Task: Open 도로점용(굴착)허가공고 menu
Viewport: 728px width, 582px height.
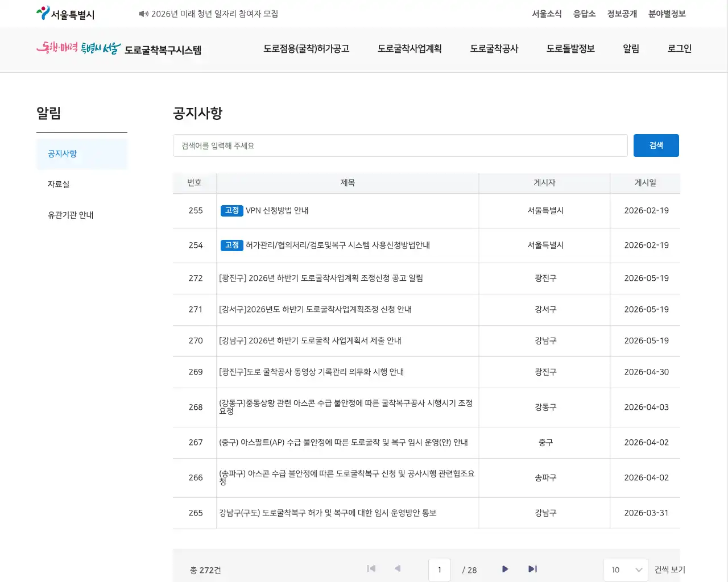Action: (307, 49)
